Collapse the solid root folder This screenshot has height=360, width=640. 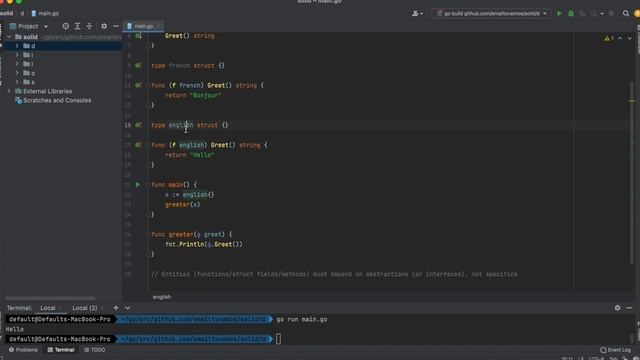point(9,37)
